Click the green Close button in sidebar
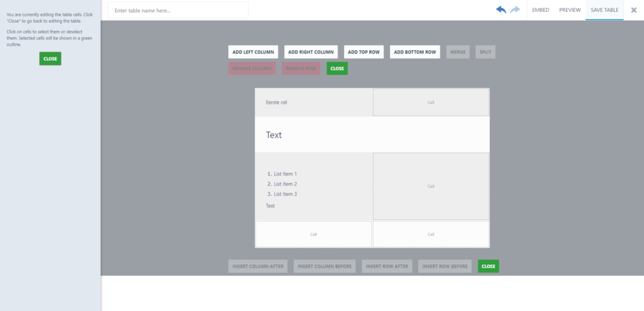The image size is (644, 311). pos(50,59)
